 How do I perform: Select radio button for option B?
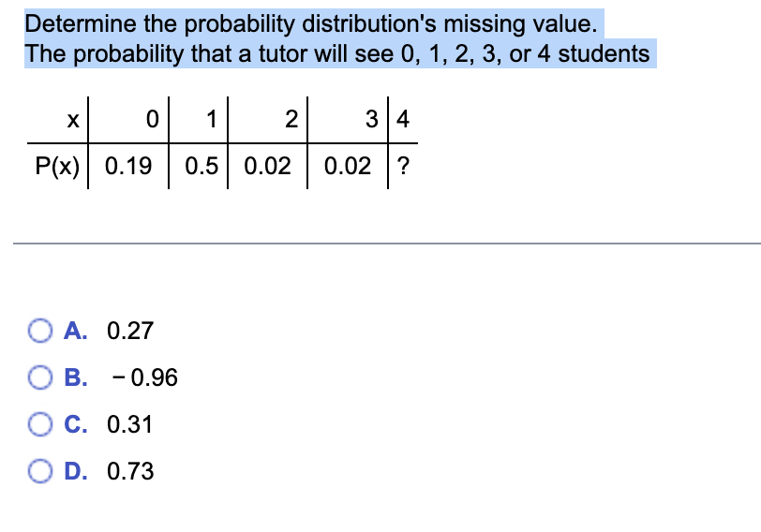click(39, 377)
